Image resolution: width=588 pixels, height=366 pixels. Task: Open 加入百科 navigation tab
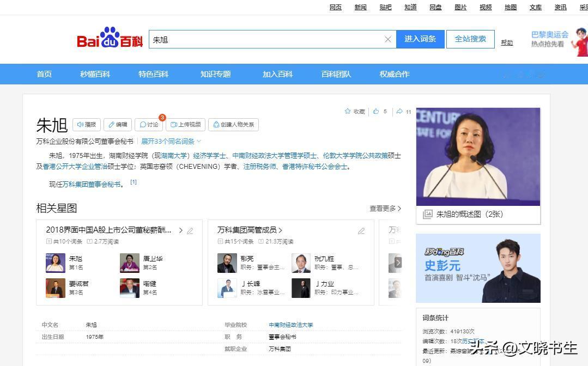coord(277,74)
